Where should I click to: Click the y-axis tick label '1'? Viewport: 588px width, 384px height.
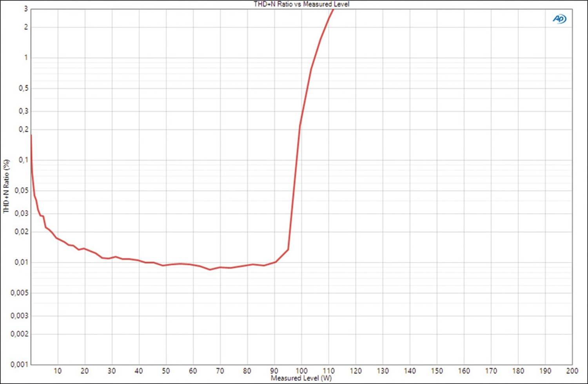(x=26, y=58)
